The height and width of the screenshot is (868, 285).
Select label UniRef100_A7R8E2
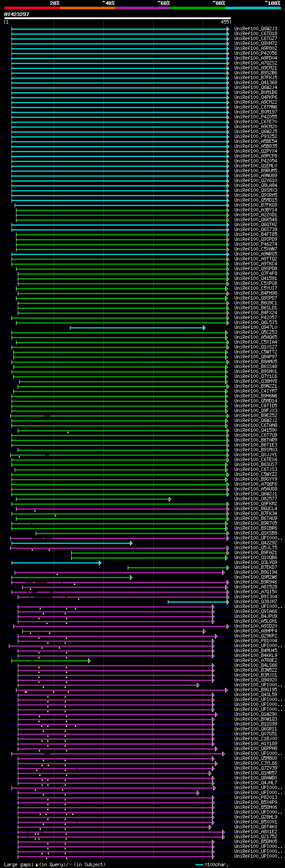[x=256, y=661]
